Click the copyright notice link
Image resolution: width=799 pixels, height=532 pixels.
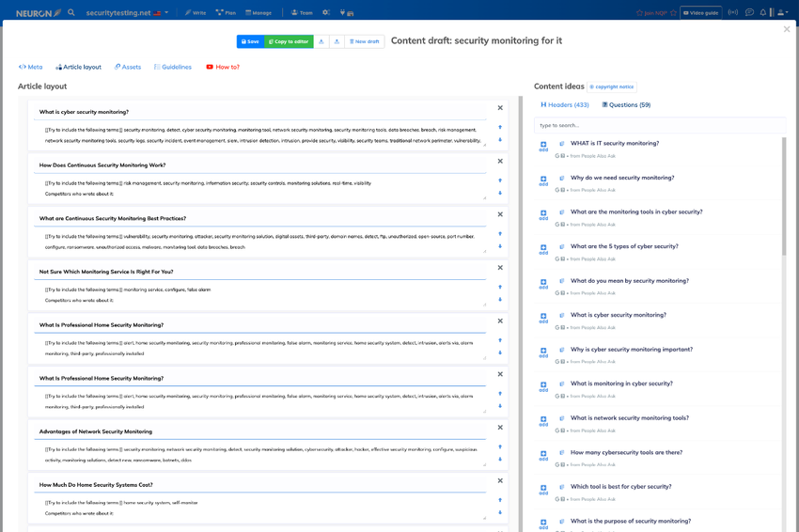click(x=612, y=86)
